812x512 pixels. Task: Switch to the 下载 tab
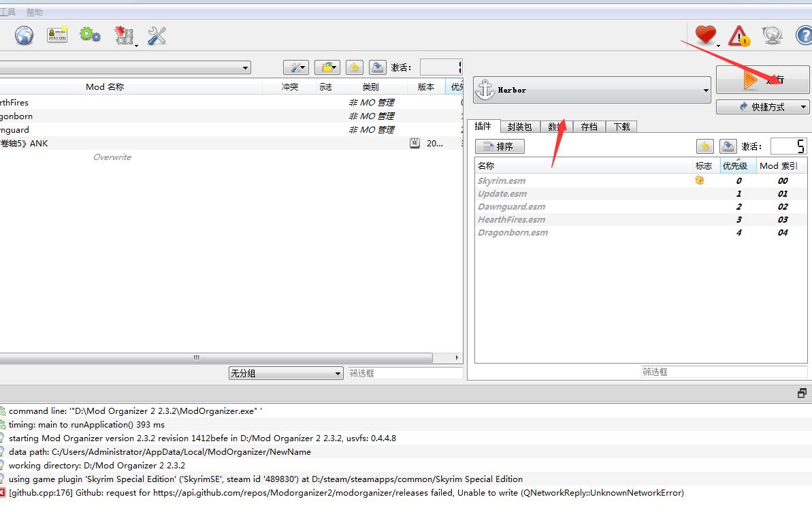click(x=621, y=127)
